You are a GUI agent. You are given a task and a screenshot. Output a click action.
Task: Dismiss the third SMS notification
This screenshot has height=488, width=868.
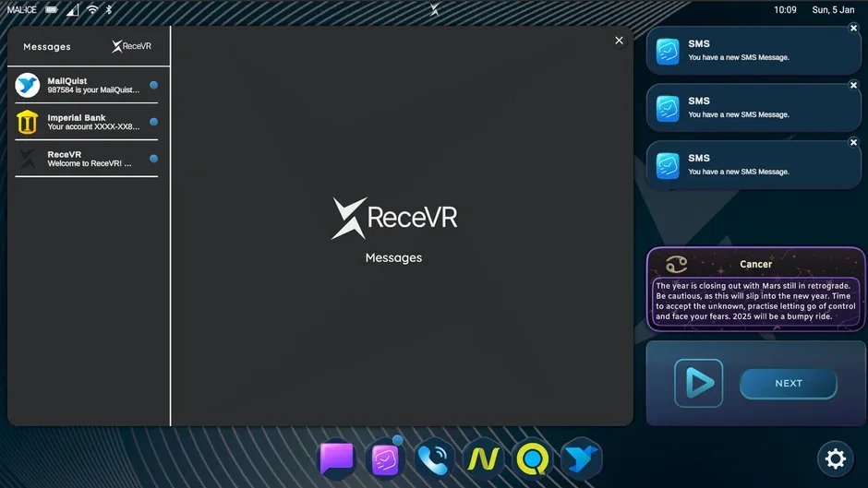853,142
